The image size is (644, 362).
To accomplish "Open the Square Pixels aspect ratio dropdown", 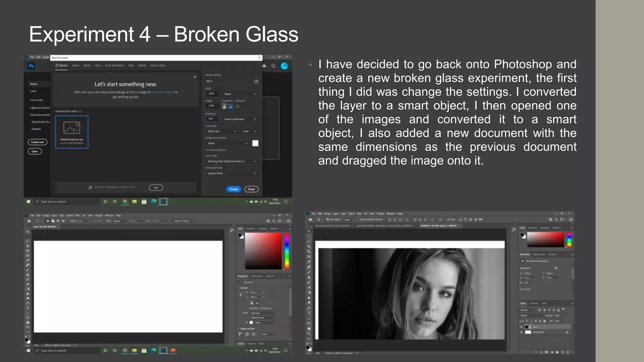I will (232, 173).
